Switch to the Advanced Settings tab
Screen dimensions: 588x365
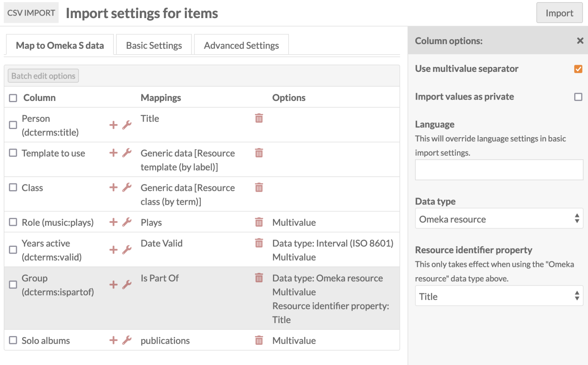[241, 45]
